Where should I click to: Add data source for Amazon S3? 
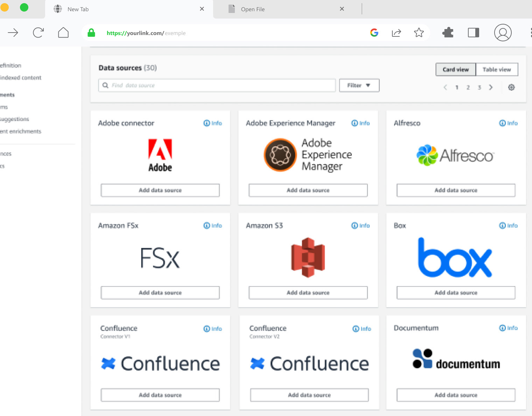(308, 293)
